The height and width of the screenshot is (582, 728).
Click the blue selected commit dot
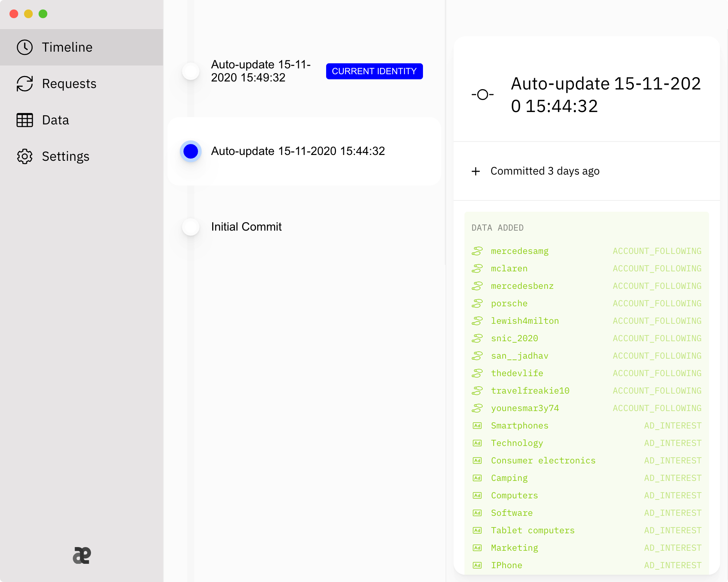click(x=191, y=151)
